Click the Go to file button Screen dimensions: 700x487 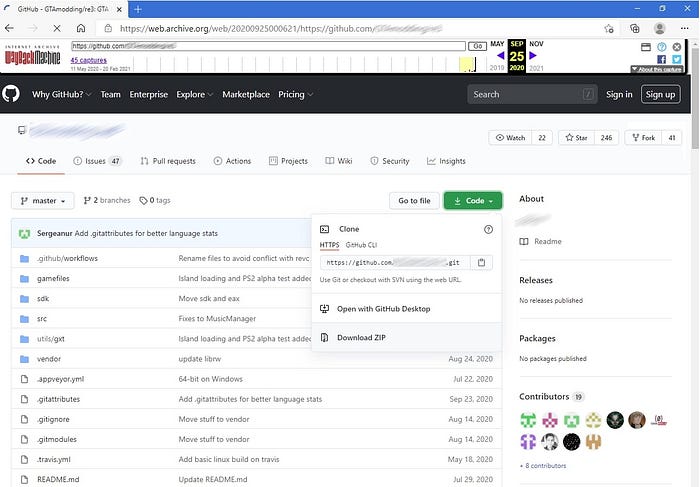click(414, 201)
